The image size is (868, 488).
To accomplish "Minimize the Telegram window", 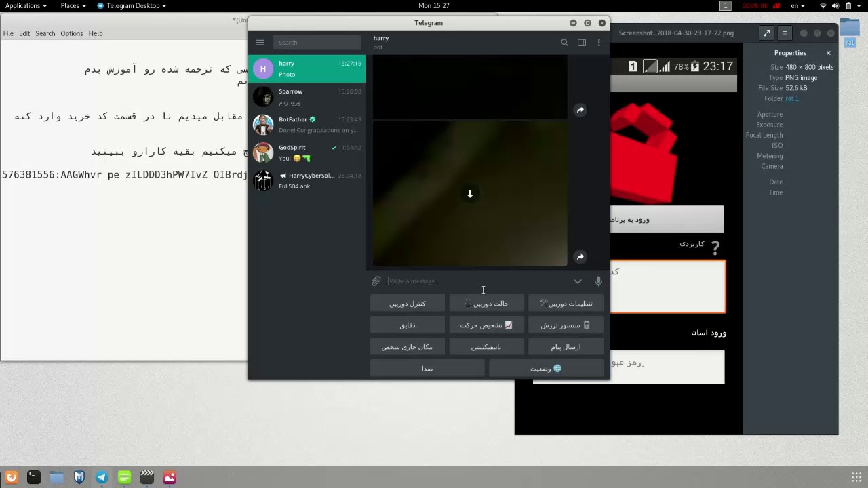I will [x=573, y=23].
